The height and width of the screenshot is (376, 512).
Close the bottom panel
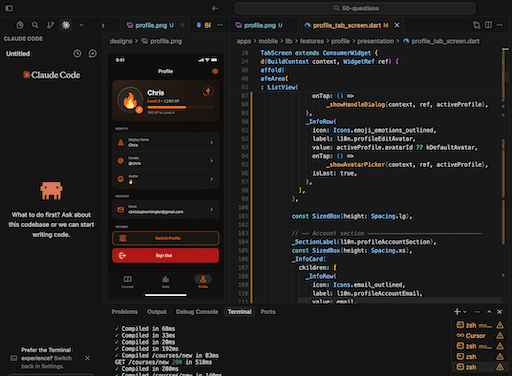pos(499,312)
